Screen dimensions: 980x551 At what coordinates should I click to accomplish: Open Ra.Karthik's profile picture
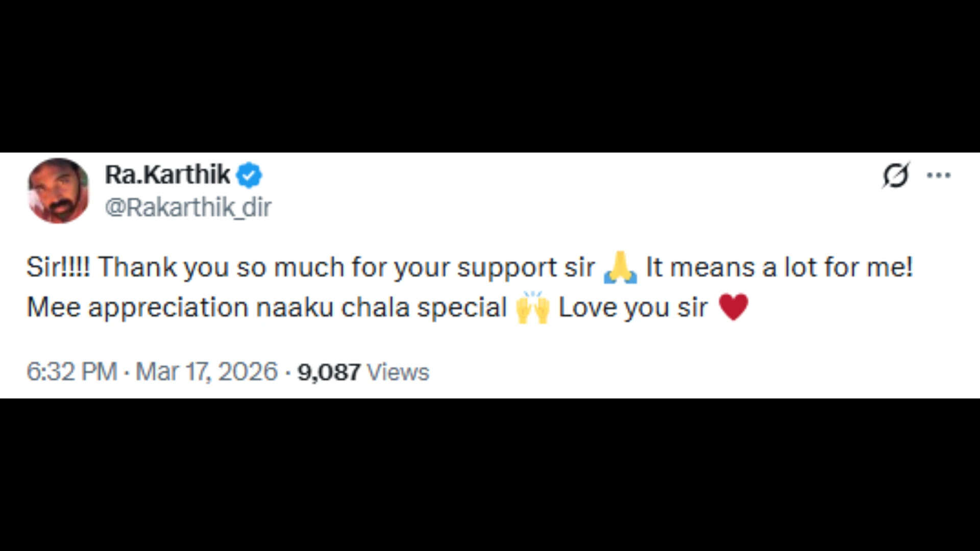pyautogui.click(x=58, y=190)
